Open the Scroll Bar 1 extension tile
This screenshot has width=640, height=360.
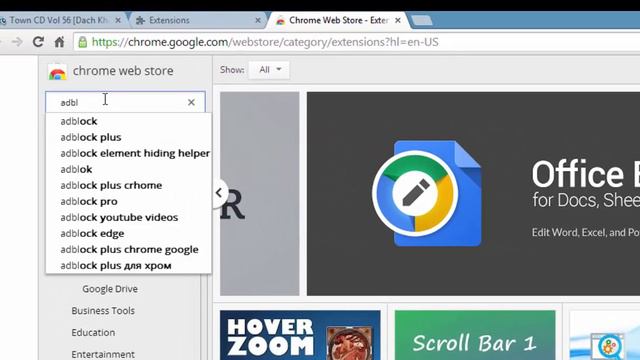point(475,335)
